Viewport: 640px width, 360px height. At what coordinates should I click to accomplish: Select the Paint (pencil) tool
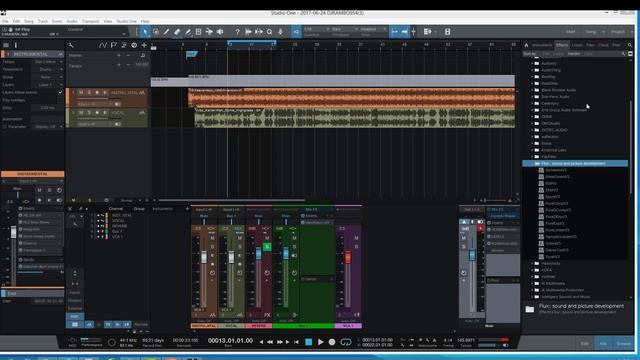(x=188, y=31)
